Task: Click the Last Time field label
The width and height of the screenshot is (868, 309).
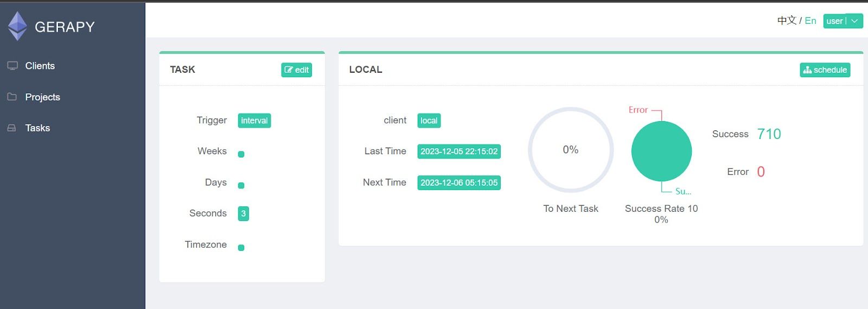Action: point(385,152)
